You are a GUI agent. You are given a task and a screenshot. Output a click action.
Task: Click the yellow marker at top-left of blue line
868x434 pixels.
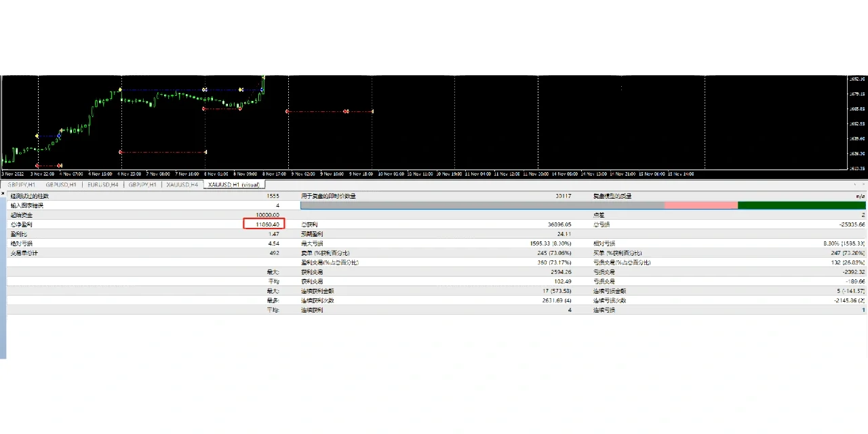point(120,90)
